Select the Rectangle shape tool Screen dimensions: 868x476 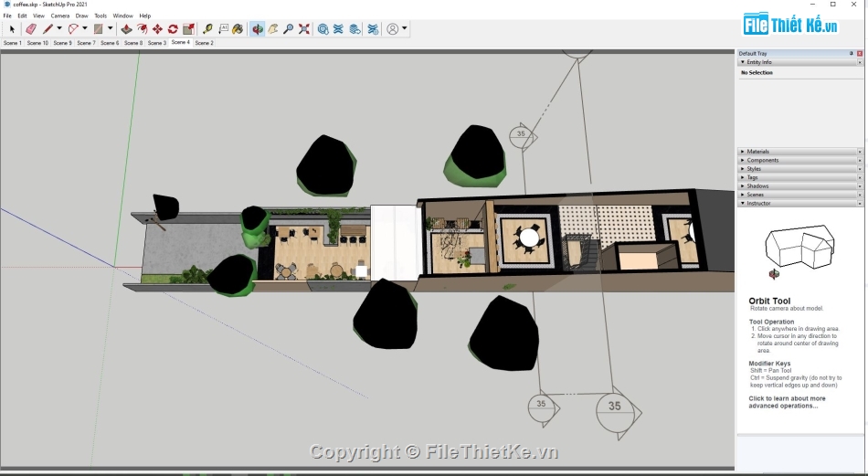click(99, 29)
